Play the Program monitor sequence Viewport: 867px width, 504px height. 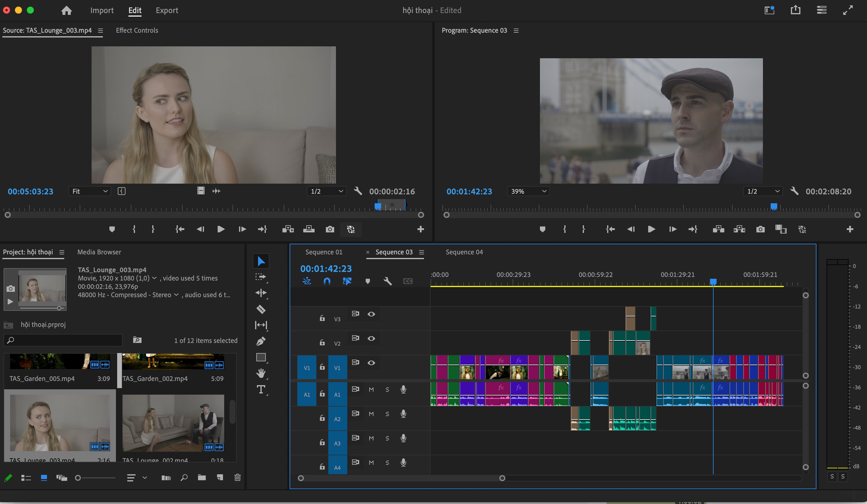[651, 229]
